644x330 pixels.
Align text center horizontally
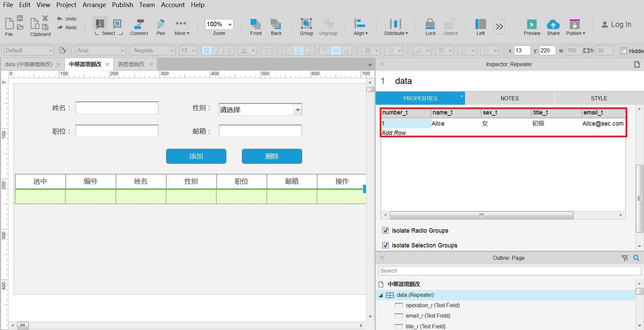tap(298, 50)
